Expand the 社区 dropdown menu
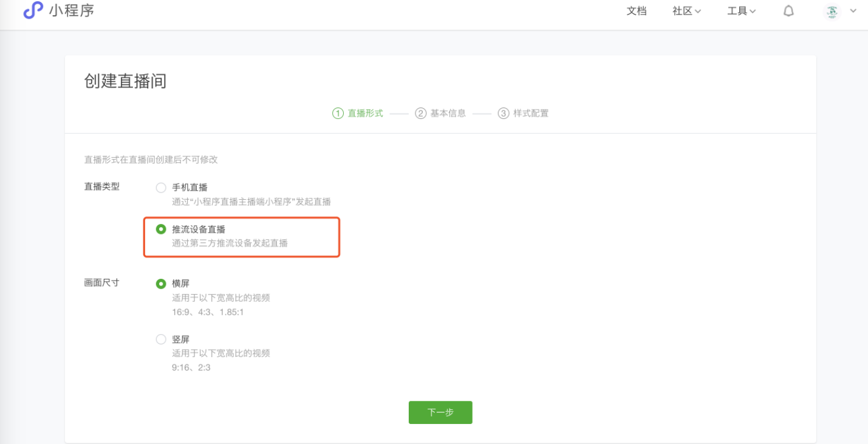Image resolution: width=868 pixels, height=444 pixels. click(x=687, y=11)
